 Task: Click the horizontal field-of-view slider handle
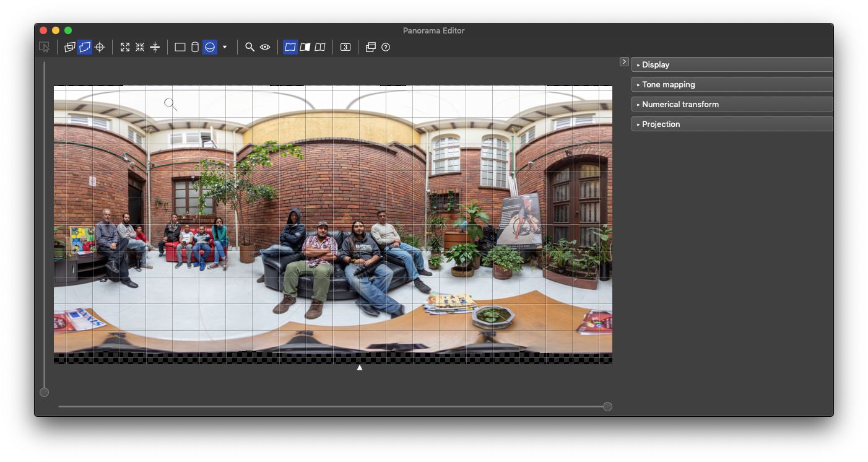[607, 406]
